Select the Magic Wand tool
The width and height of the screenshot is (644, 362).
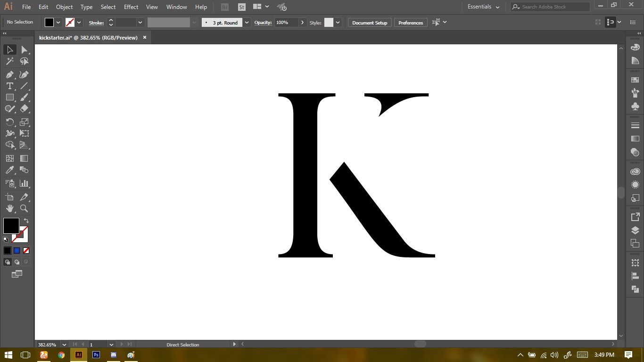pyautogui.click(x=9, y=61)
